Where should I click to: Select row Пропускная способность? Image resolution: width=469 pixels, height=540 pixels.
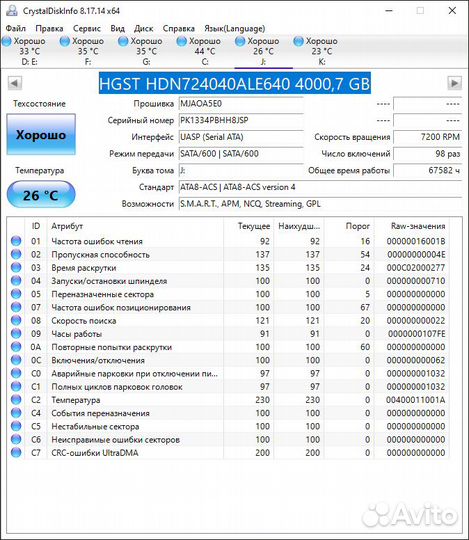tap(228, 254)
